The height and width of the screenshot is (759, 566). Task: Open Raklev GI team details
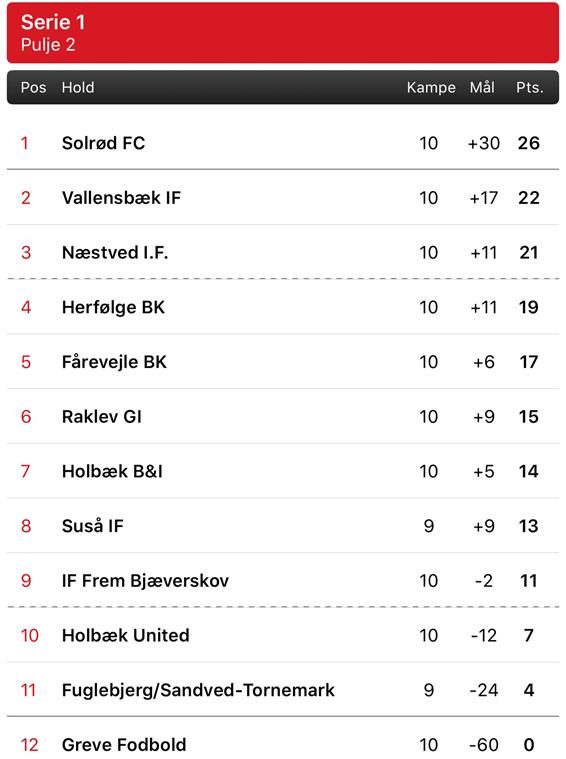pos(283,416)
